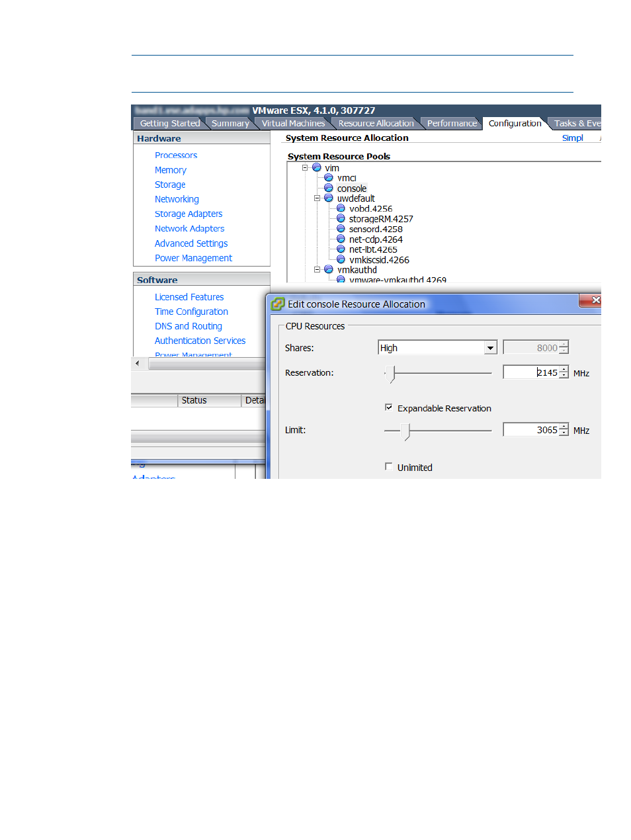Select the net-cdp.4264 tree item
This screenshot has height=840, width=631.
click(x=376, y=239)
